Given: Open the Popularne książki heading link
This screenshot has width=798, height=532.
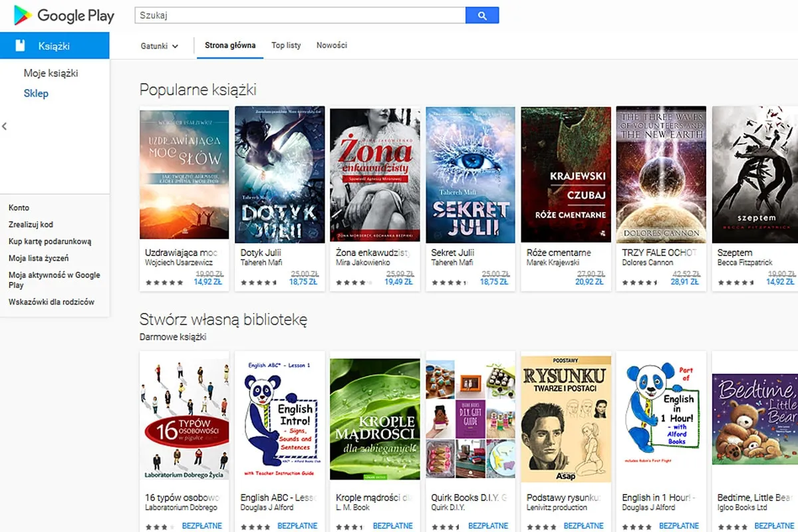Looking at the screenshot, I should click(x=198, y=90).
